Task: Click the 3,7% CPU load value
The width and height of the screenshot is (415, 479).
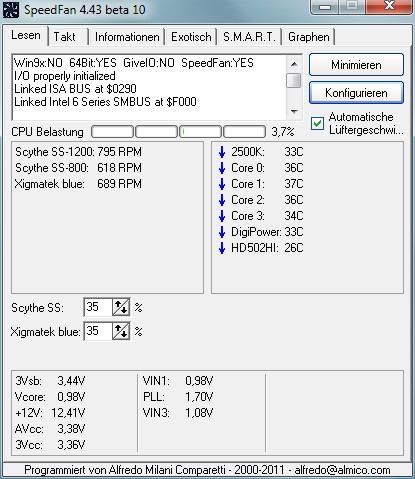Action: pyautogui.click(x=283, y=132)
